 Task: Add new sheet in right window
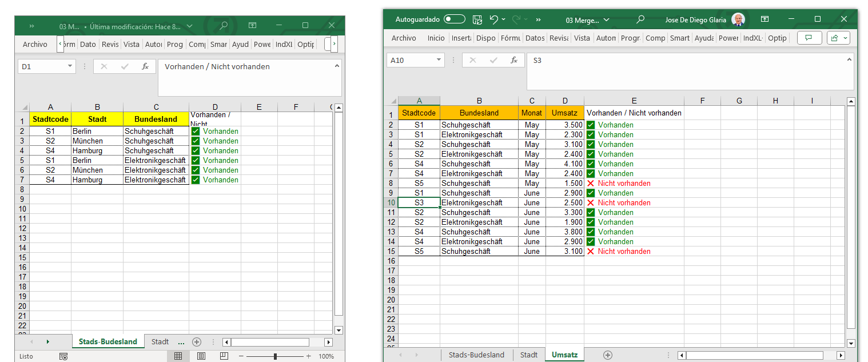tap(608, 355)
